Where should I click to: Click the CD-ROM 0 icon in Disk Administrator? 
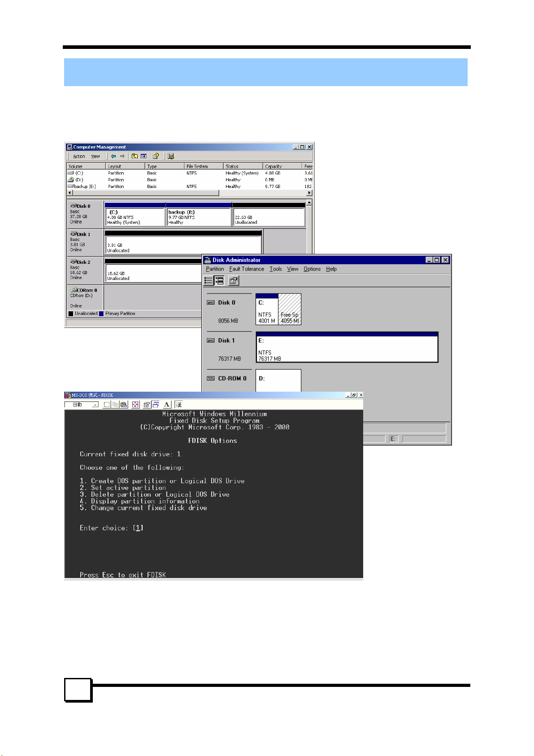coord(211,378)
